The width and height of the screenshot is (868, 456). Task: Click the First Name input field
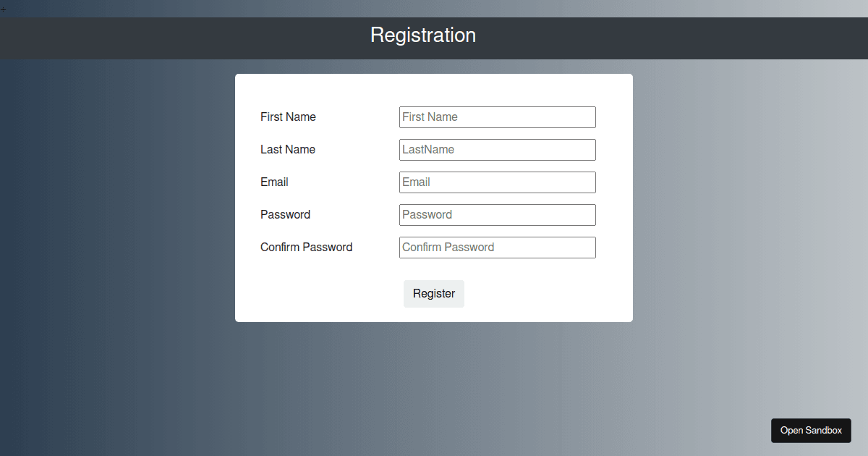point(497,117)
